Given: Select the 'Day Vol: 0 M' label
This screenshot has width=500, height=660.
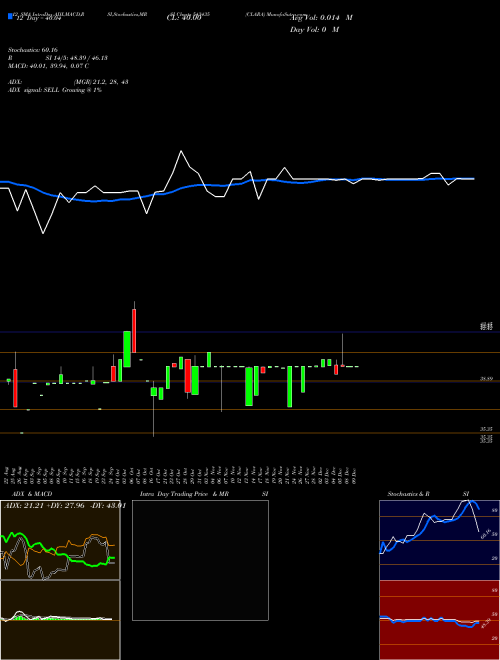Looking at the screenshot, I should (315, 29).
